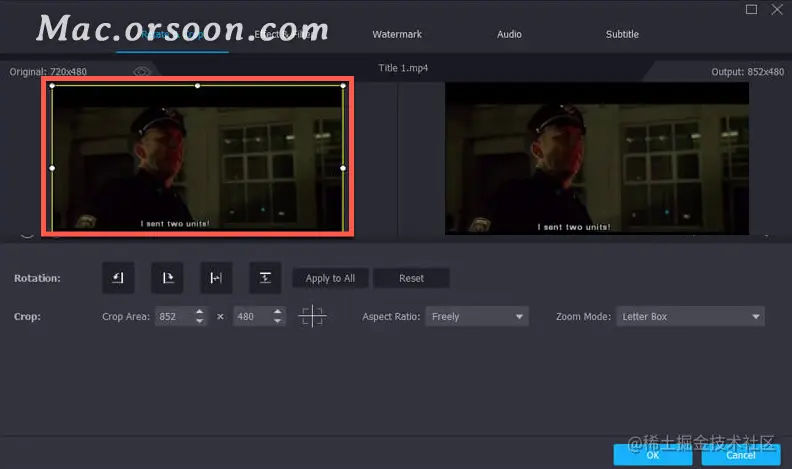Click the Apply to All button
The image size is (792, 469).
pos(330,278)
